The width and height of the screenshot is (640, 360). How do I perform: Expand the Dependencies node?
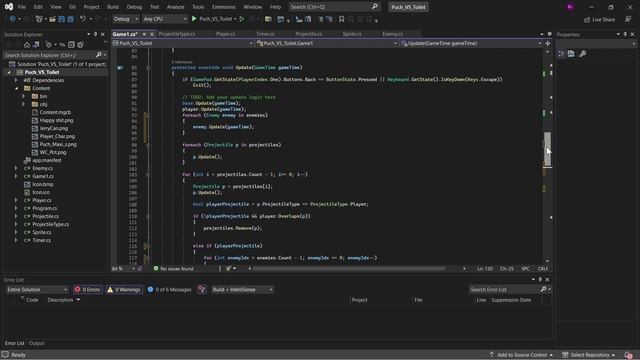[16, 80]
